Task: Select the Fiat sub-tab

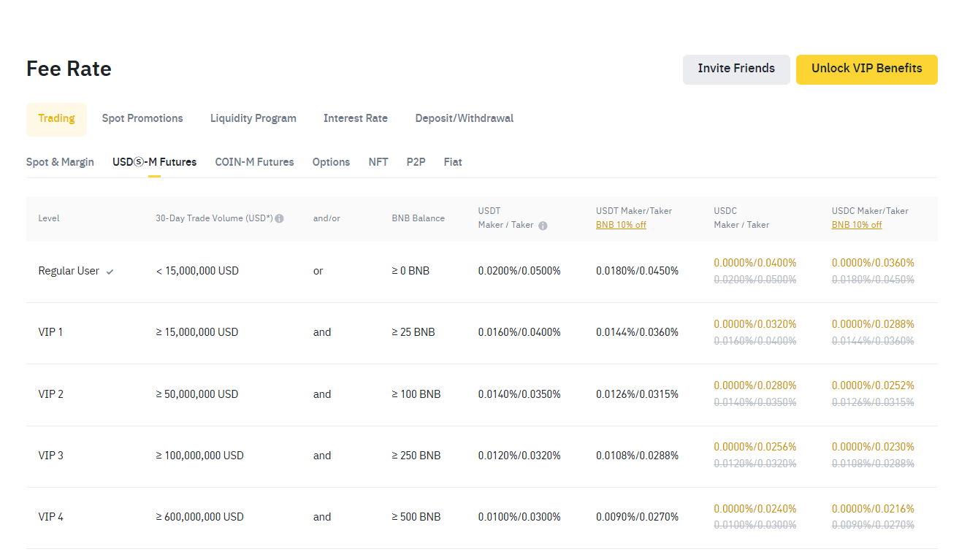Action: (453, 162)
